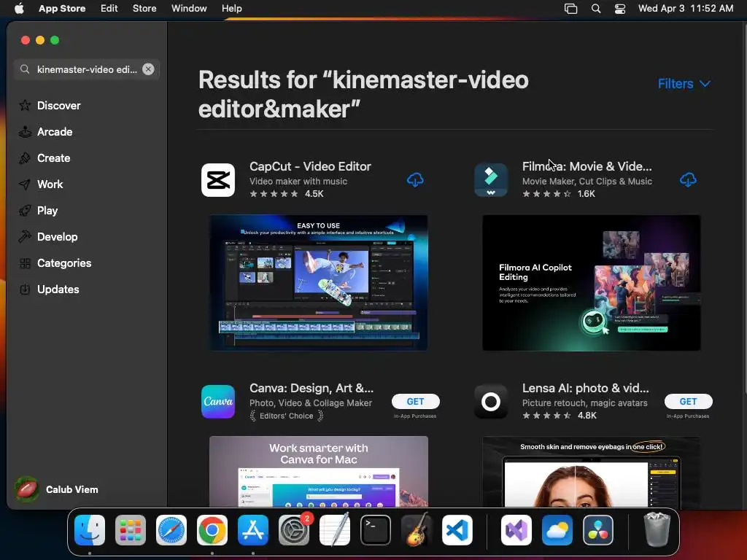The image size is (747, 560).
Task: Click the Develop hammer icon
Action: (x=25, y=237)
